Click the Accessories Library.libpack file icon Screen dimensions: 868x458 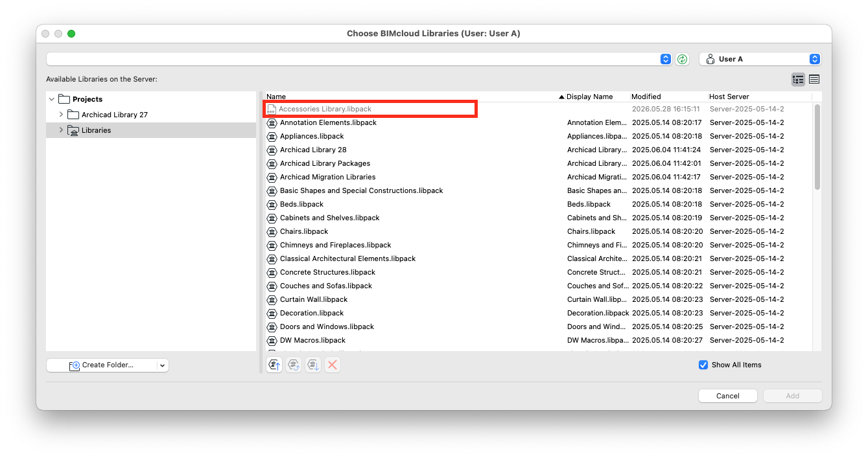click(272, 109)
